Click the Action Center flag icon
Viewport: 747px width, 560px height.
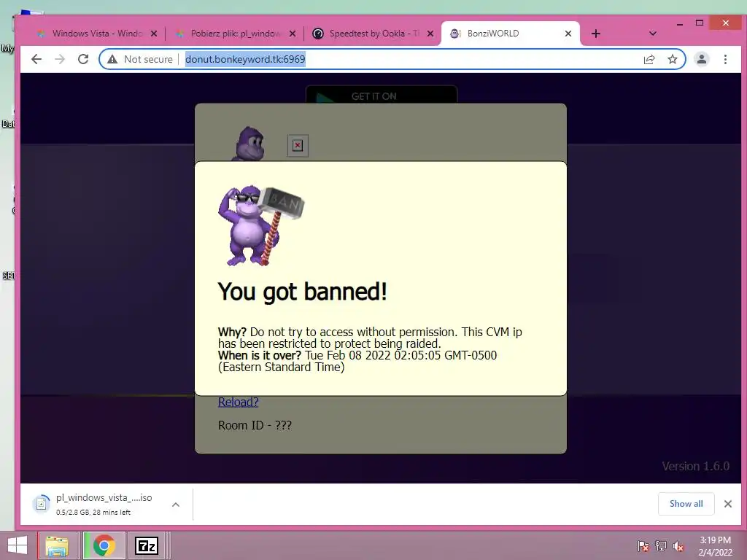click(643, 545)
